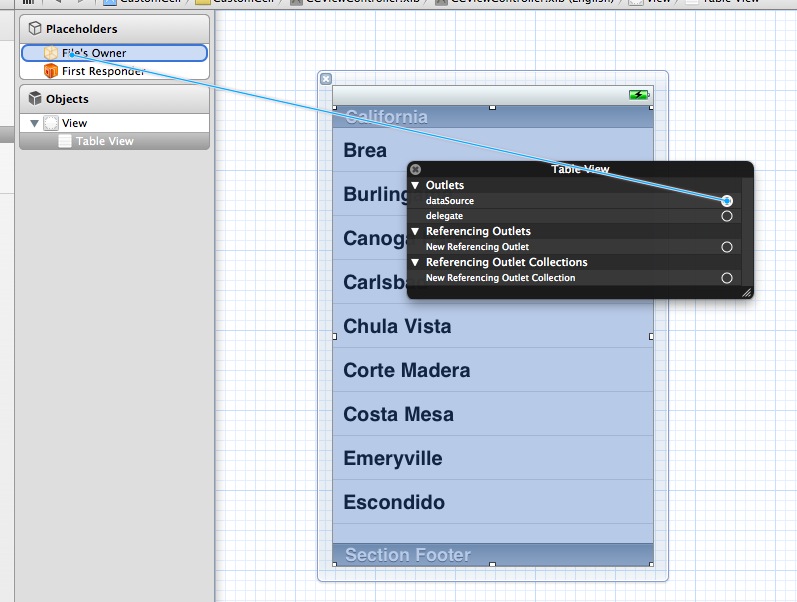Click the battery icon in the status bar
The height and width of the screenshot is (602, 797).
point(638,95)
